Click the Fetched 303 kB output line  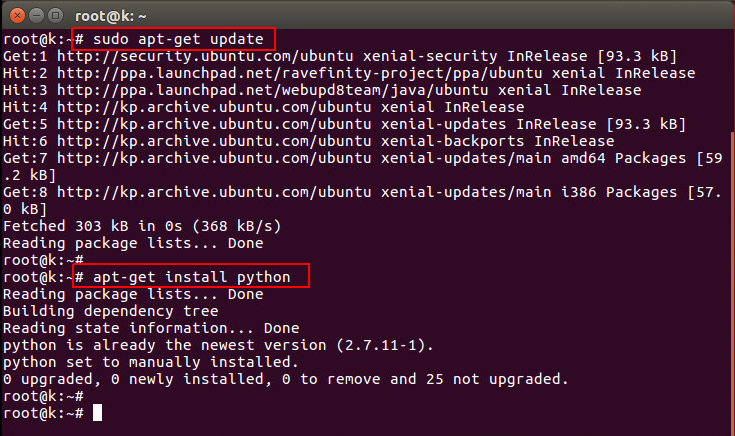(142, 226)
